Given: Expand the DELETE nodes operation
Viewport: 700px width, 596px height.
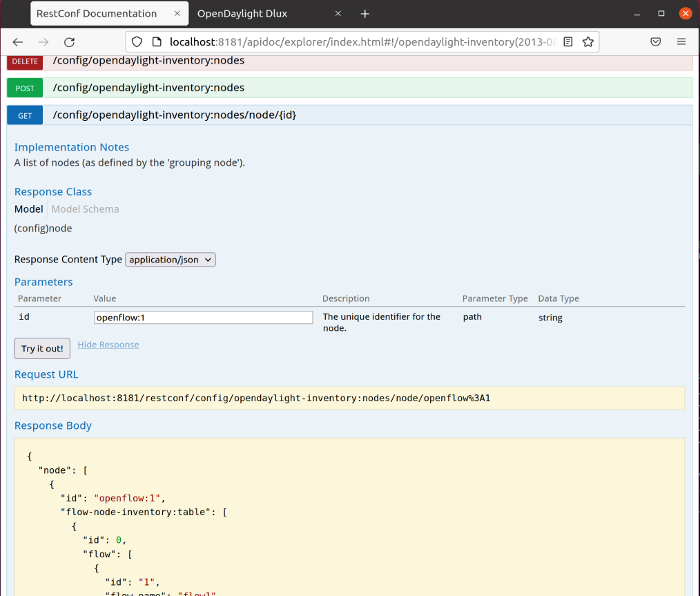Looking at the screenshot, I should (148, 61).
